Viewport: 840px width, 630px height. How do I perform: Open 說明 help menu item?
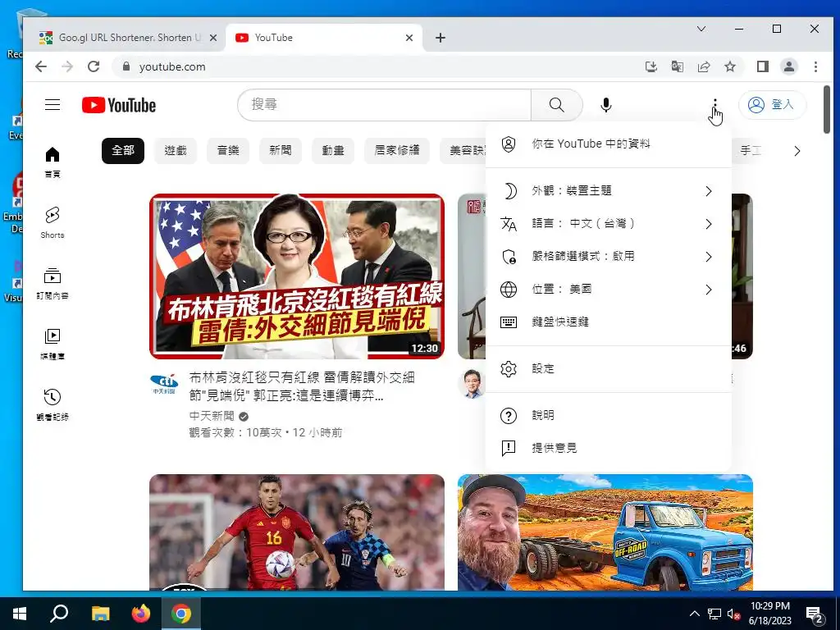tap(608, 415)
